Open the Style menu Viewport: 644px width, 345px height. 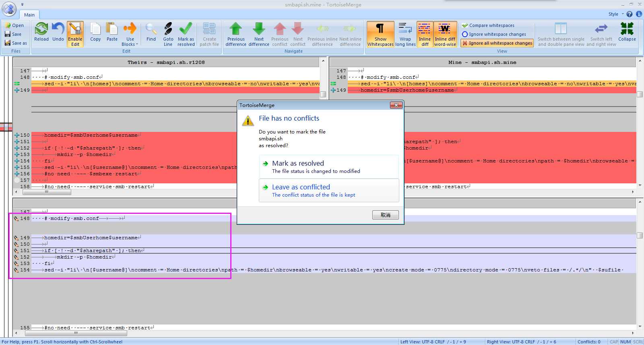coord(616,14)
